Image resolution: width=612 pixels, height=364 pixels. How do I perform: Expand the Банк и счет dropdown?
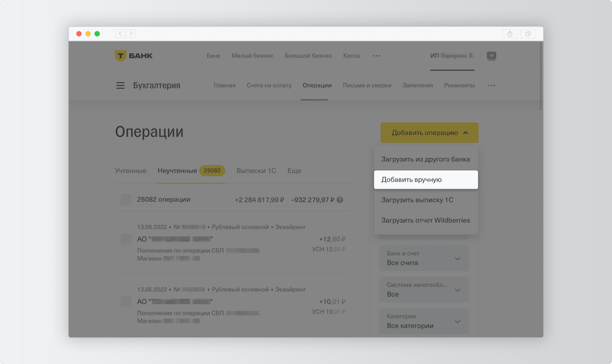tap(424, 258)
